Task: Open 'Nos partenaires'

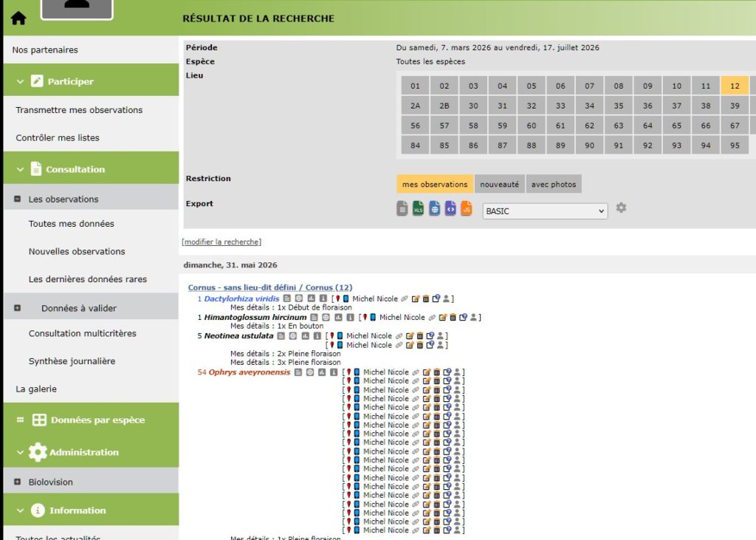Action: [x=45, y=49]
